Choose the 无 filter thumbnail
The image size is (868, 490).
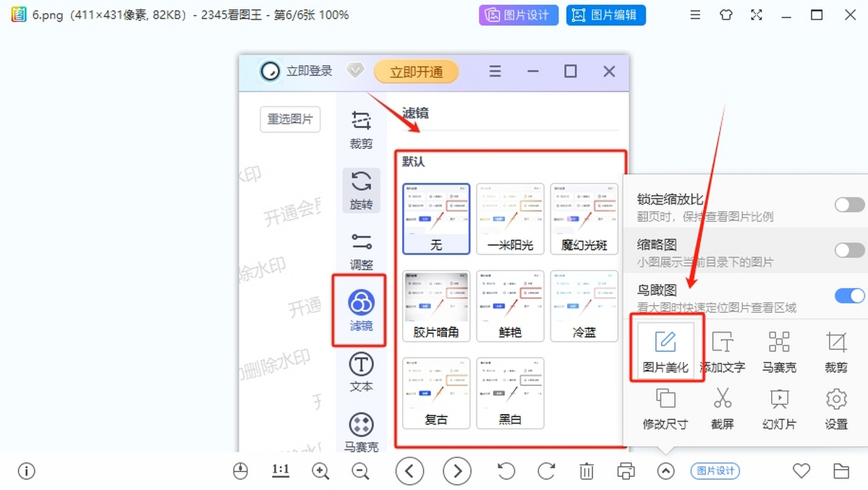(x=436, y=219)
